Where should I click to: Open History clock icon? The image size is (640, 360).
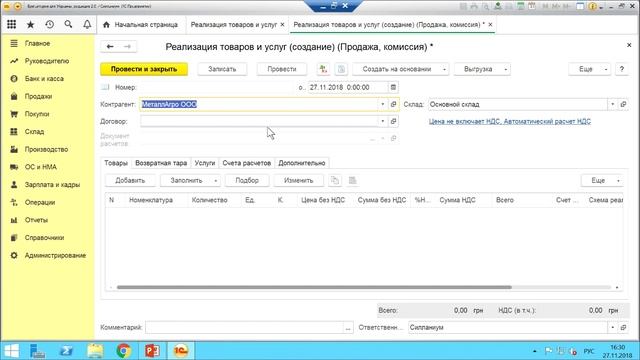49,24
